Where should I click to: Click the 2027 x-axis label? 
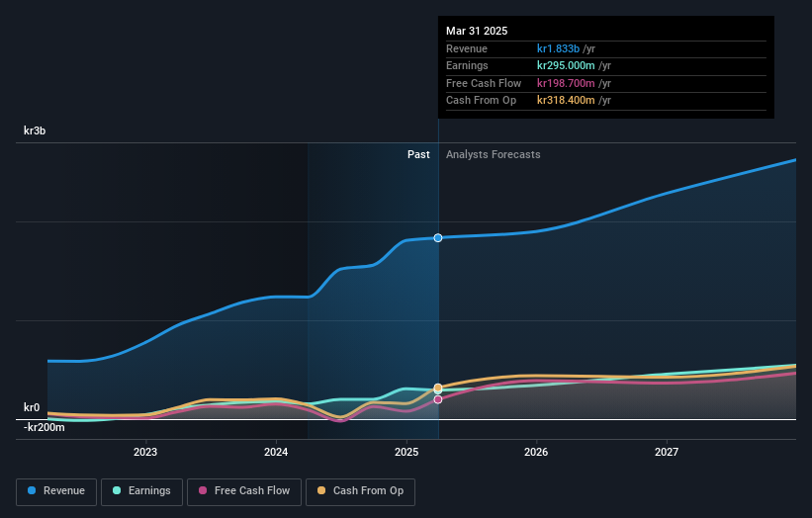pyautogui.click(x=667, y=452)
